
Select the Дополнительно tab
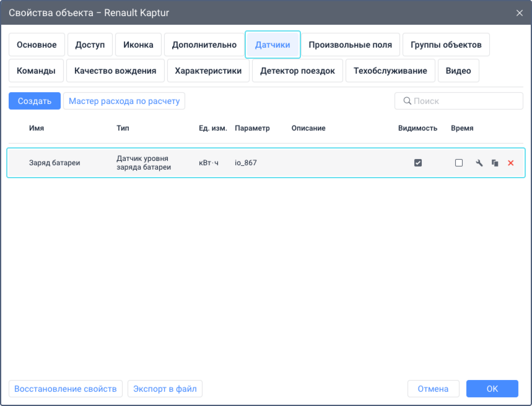tap(204, 45)
